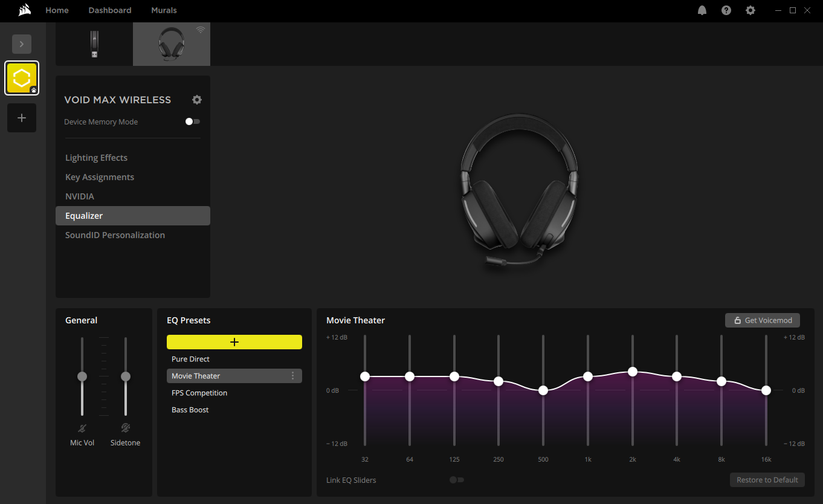Select Lighting Effects in the device menu
The width and height of the screenshot is (823, 504).
point(96,158)
